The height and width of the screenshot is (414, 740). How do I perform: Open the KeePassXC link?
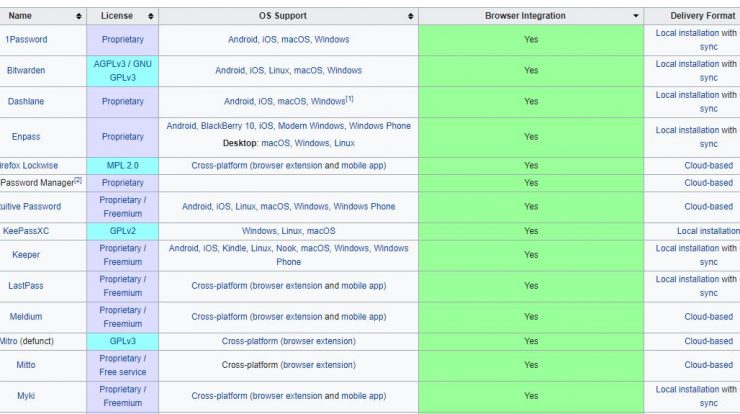coord(26,231)
